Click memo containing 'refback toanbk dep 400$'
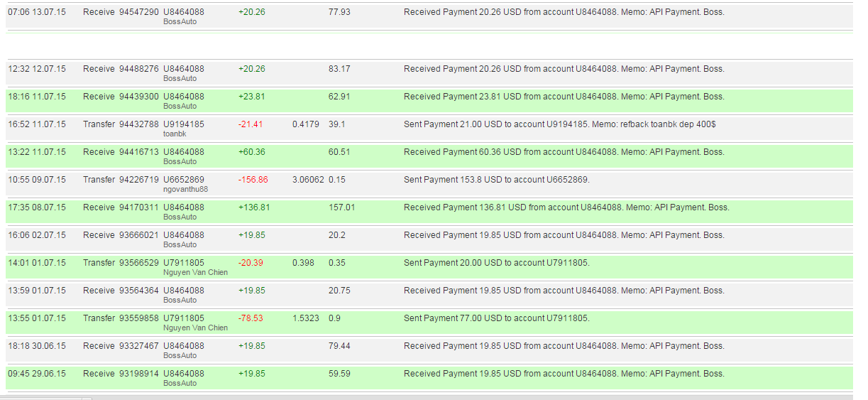The image size is (868, 400). tap(560, 124)
